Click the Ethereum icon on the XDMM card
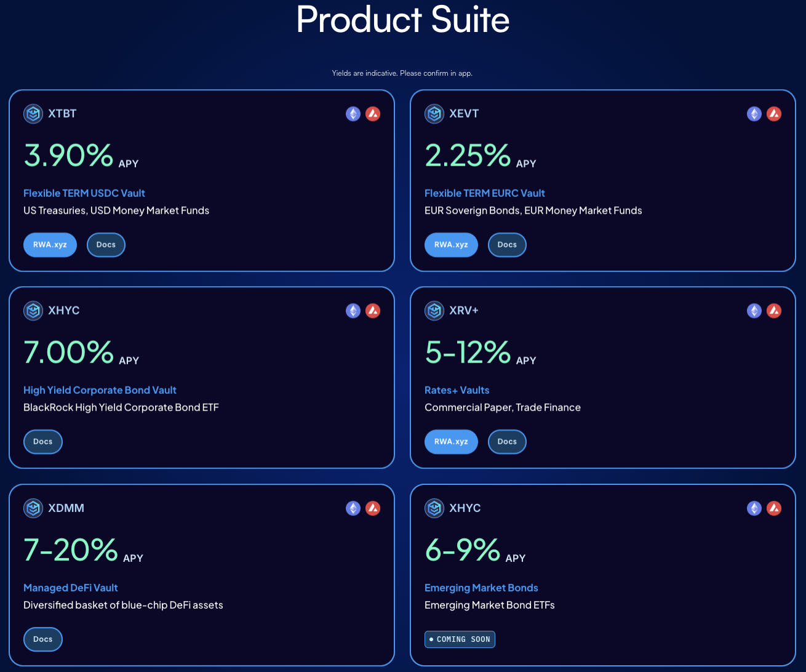This screenshot has height=672, width=806. pos(353,508)
